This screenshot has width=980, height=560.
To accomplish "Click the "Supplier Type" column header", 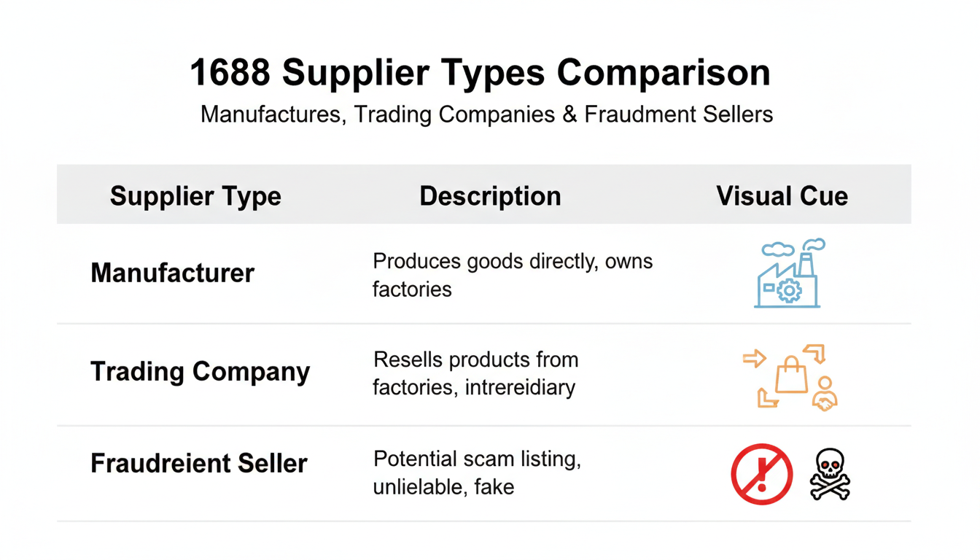I will click(195, 196).
